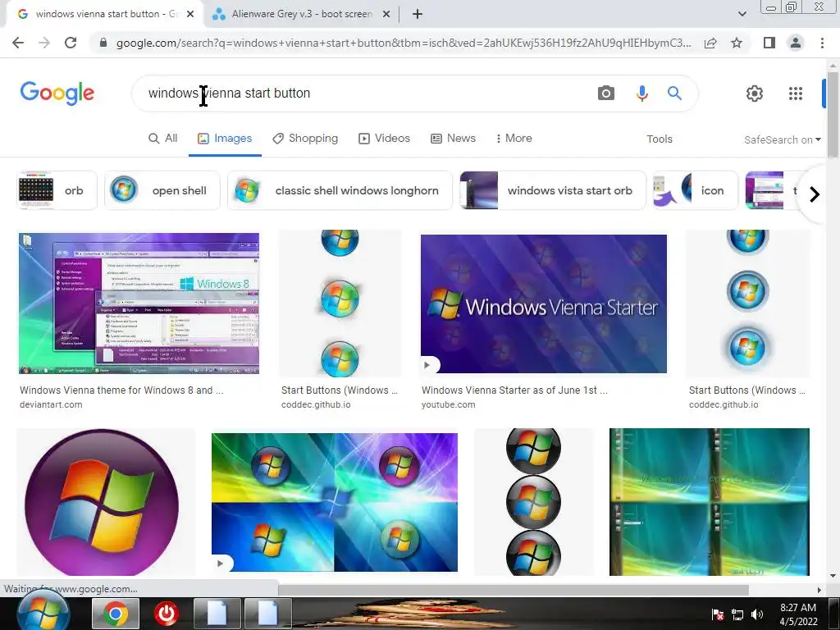Click the browser forward arrow
This screenshot has width=840, height=630.
click(x=44, y=43)
